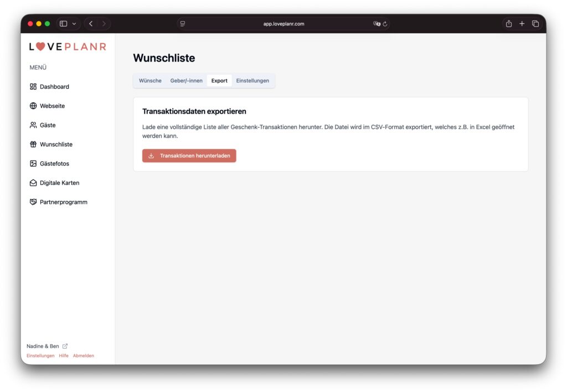Open external link icon next to Nadine & Ben

pyautogui.click(x=65, y=346)
